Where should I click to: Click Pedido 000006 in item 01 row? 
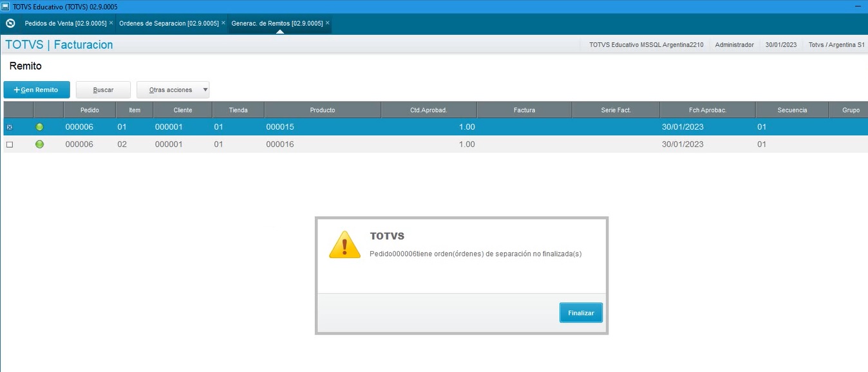click(79, 127)
